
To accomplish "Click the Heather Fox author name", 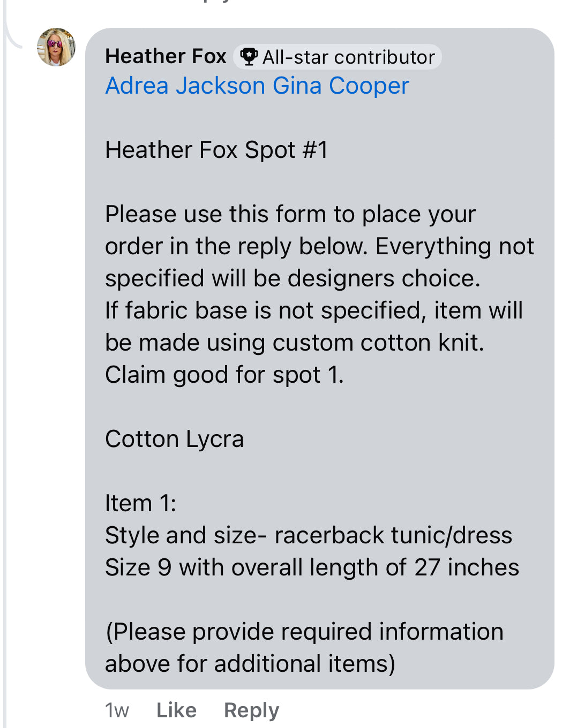I will pyautogui.click(x=166, y=56).
